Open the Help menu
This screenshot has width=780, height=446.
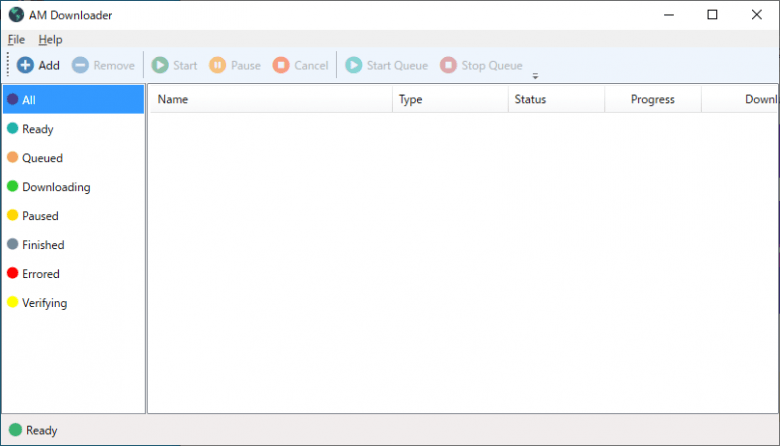(50, 40)
